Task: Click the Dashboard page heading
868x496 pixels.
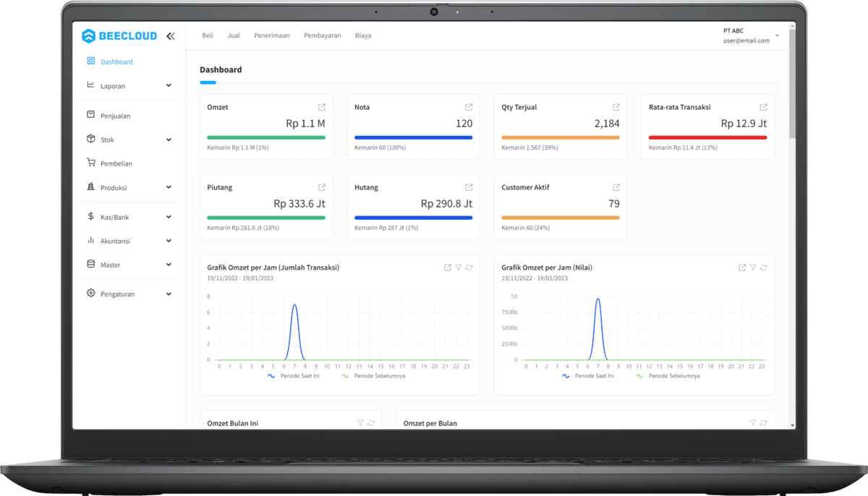Action: [221, 70]
